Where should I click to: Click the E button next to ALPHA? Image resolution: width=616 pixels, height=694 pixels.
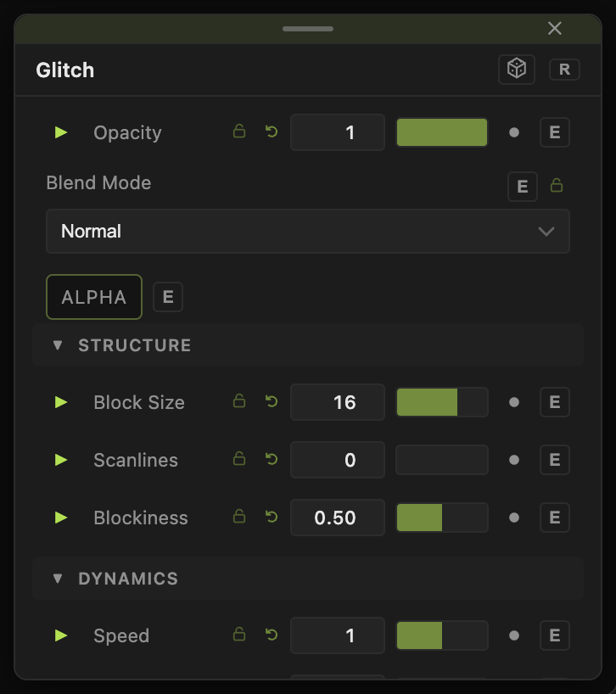pos(168,297)
